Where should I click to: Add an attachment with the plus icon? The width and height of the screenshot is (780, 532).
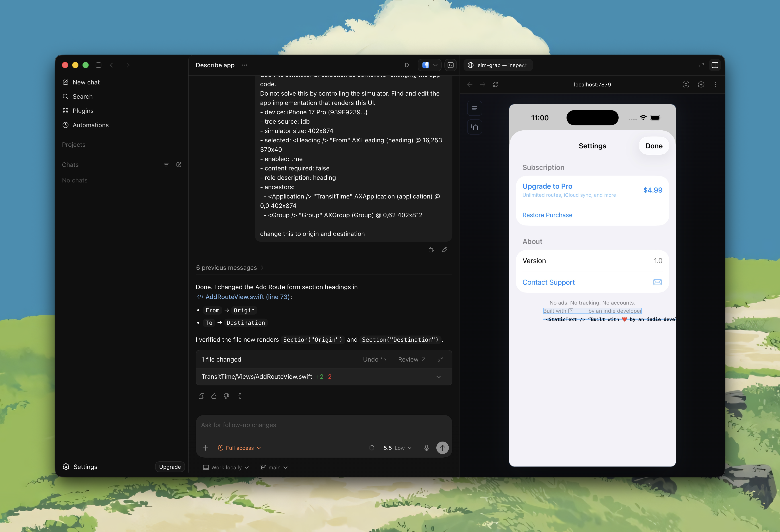205,448
